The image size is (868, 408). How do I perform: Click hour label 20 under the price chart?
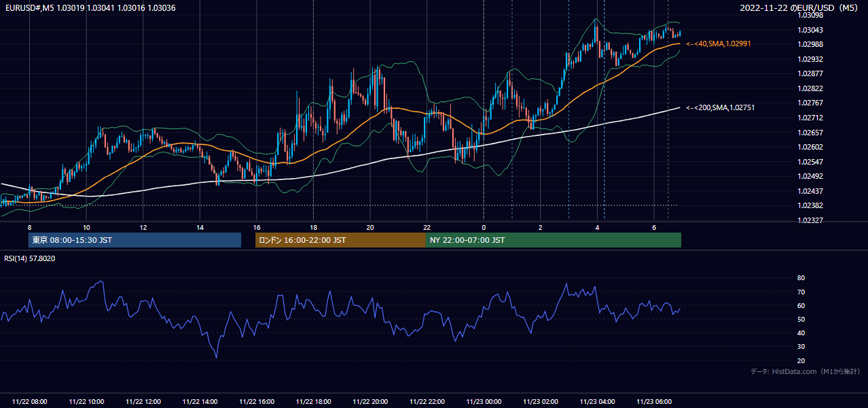pyautogui.click(x=370, y=227)
